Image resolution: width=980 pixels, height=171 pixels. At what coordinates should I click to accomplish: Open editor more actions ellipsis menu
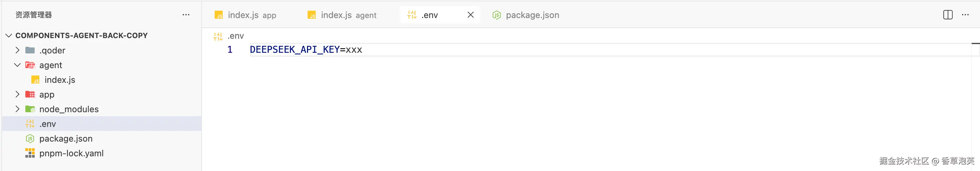965,15
